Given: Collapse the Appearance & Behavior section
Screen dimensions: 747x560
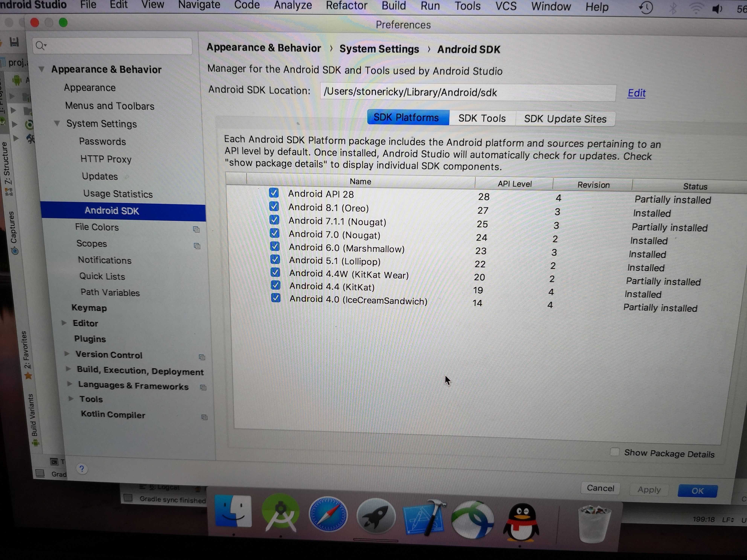Looking at the screenshot, I should coord(42,69).
